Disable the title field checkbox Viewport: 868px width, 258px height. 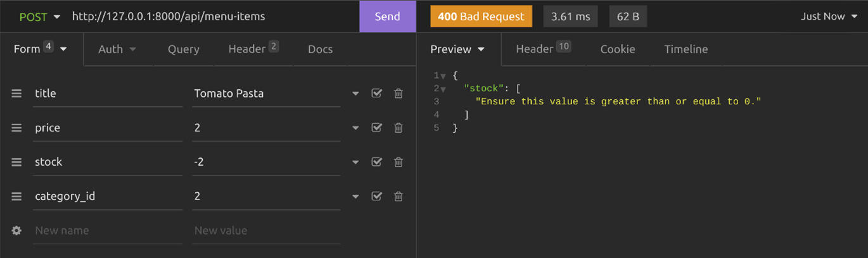(x=376, y=94)
